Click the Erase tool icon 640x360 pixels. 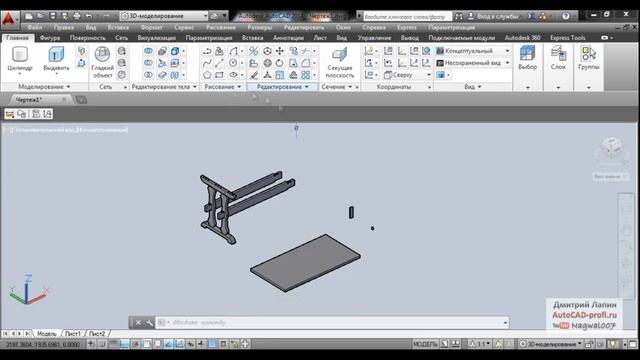[254, 75]
